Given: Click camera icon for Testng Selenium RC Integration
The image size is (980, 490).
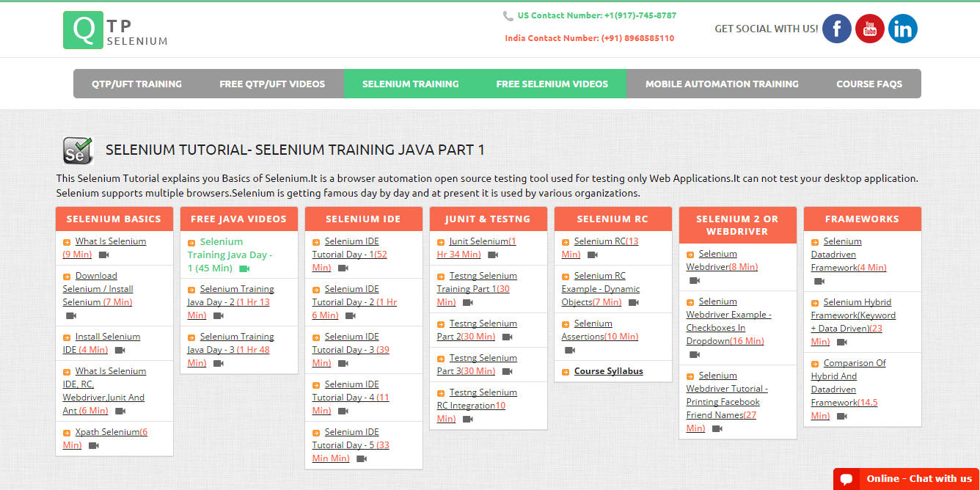Looking at the screenshot, I should point(467,419).
